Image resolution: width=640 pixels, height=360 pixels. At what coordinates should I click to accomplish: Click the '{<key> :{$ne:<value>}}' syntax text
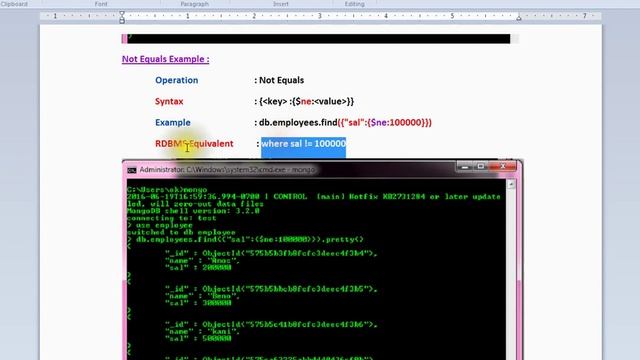306,102
